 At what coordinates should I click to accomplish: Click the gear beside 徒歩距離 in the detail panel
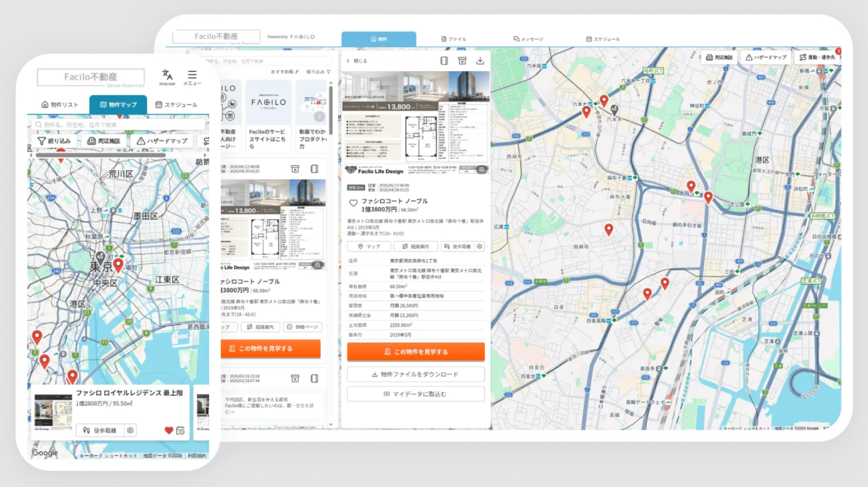point(479,246)
